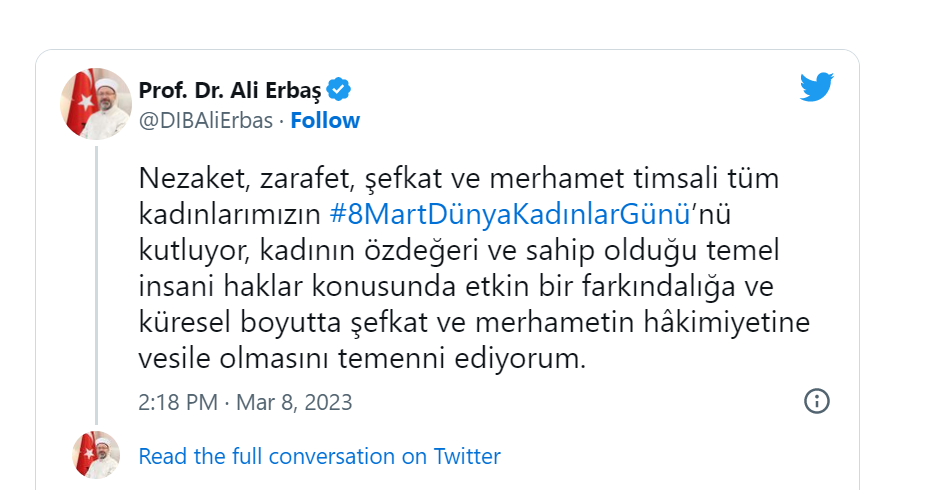937x490 pixels.
Task: Click the '2:18 PM' time in the timestamp
Action: tap(178, 403)
